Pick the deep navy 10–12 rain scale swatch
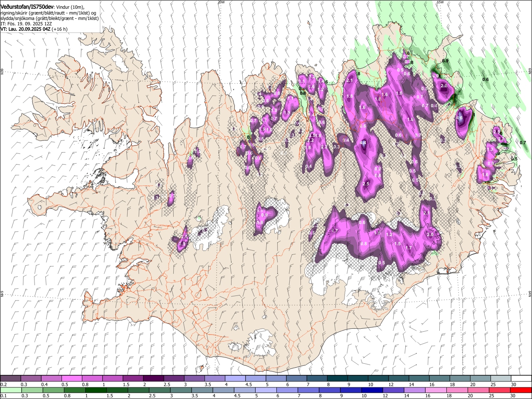Image resolution: width=532 pixels, height=399 pixels. [372, 390]
